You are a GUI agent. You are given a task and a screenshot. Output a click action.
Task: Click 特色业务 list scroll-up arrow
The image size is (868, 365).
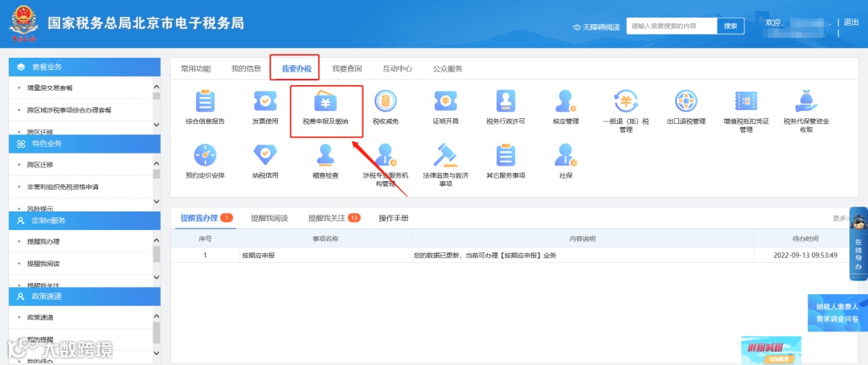click(156, 163)
